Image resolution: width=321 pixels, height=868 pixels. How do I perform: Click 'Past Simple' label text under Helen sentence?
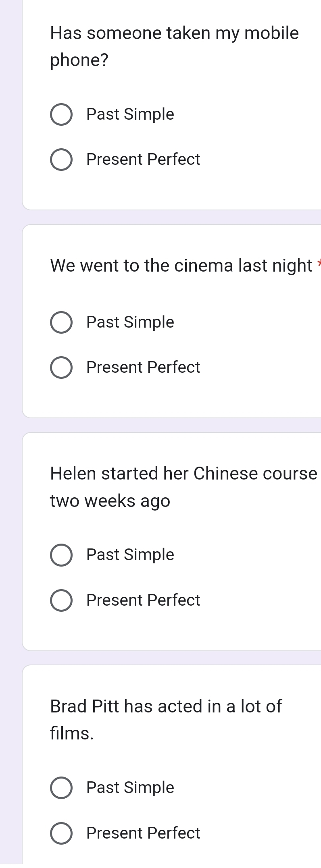pyautogui.click(x=130, y=555)
